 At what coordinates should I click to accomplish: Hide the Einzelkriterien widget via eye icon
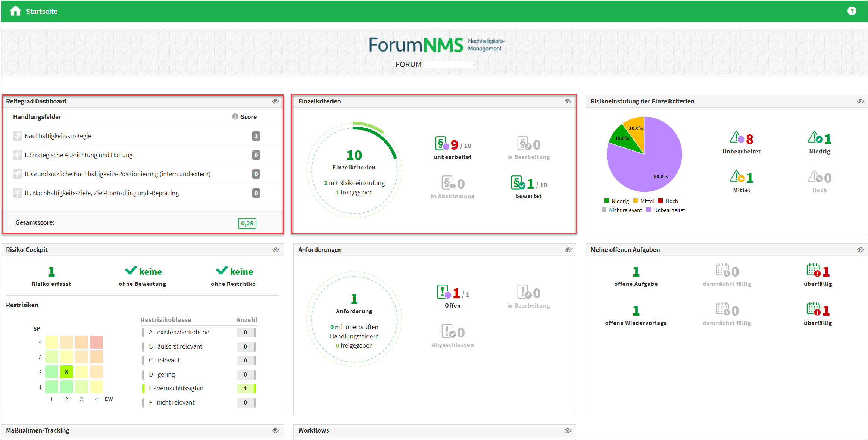pos(568,101)
